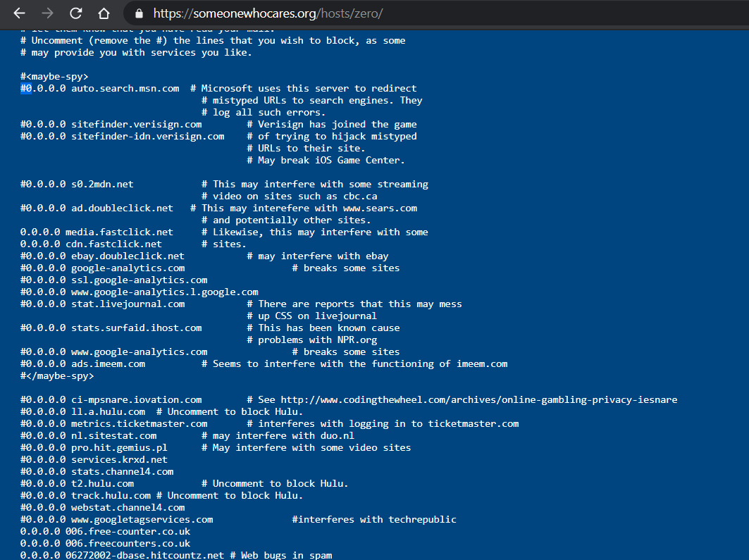Click 'Seems to interfere with the functioning of imeem.com'
Image resolution: width=749 pixels, height=560 pixels.
359,363
